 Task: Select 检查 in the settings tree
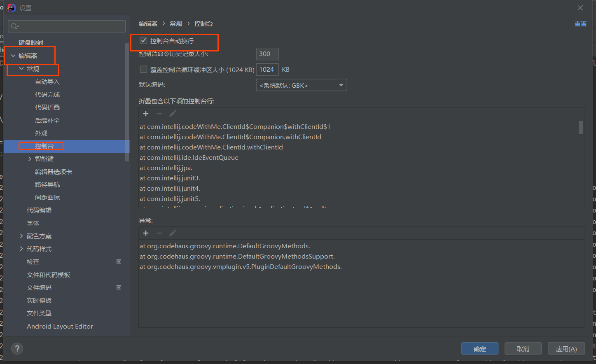[33, 261]
